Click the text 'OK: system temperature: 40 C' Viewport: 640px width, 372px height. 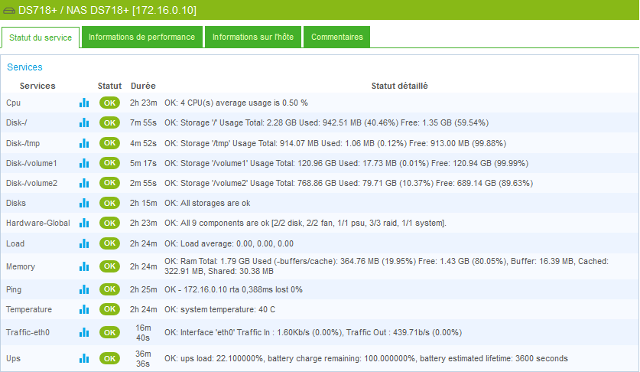(220, 309)
